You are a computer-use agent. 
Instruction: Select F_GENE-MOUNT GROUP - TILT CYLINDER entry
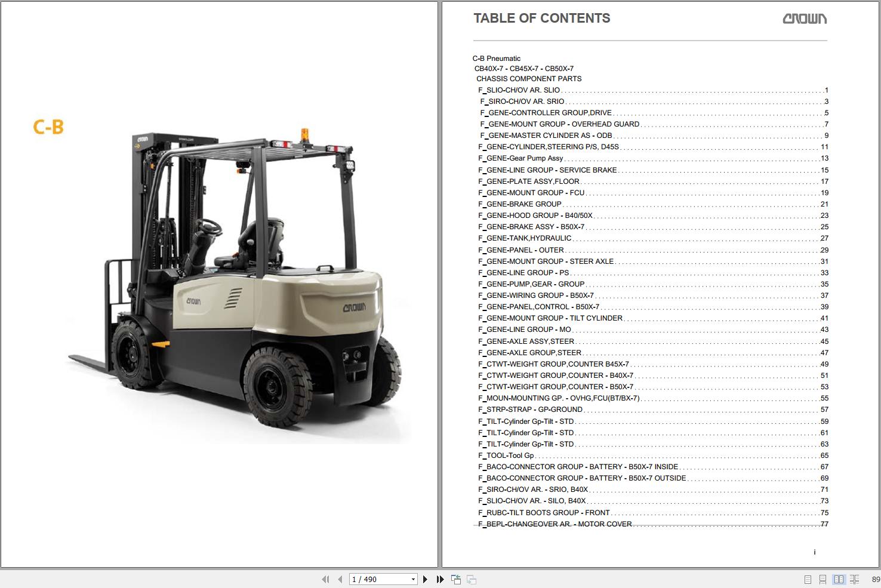coord(653,318)
